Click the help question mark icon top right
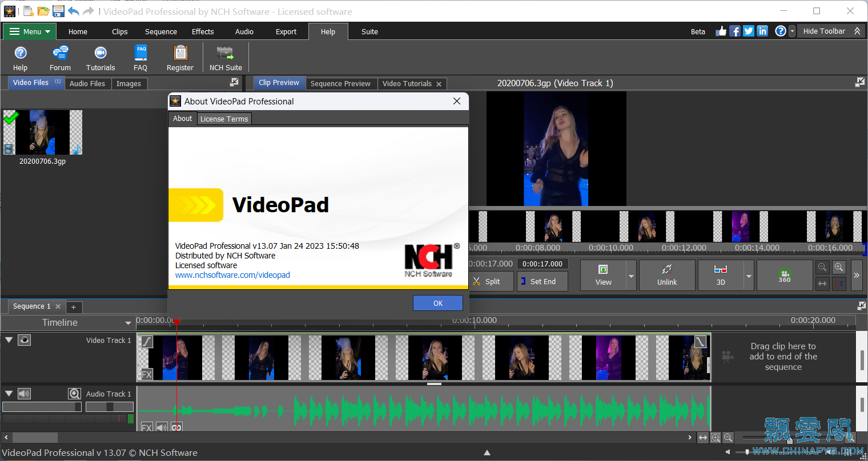868x461 pixels. click(x=781, y=31)
